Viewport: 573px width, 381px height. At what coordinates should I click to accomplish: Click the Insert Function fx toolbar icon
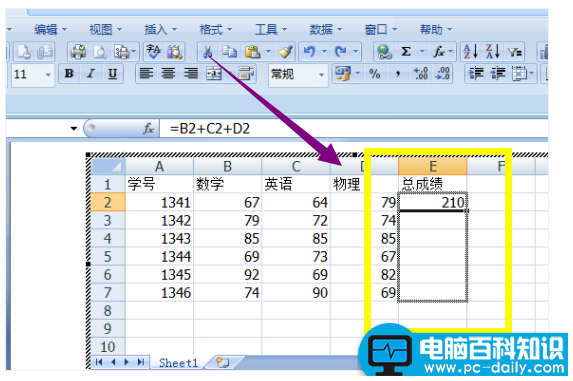tap(439, 52)
